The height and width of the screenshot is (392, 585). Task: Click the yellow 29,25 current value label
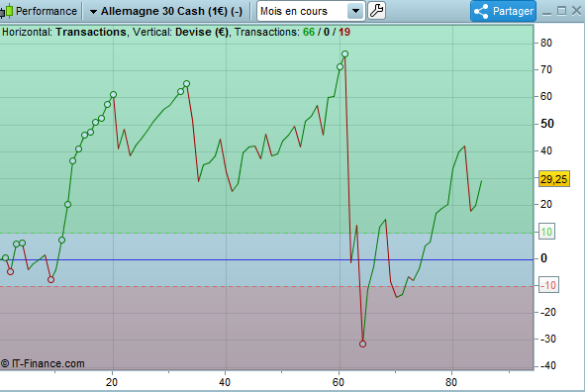pos(554,179)
